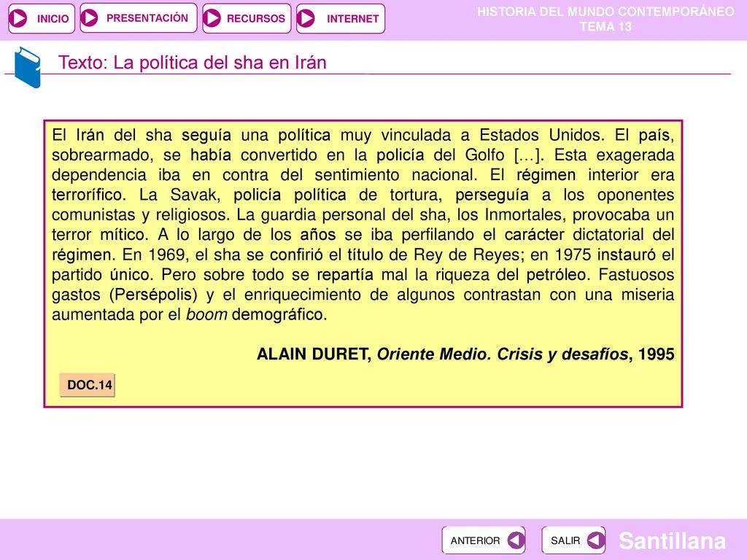Viewport: 747px width, 560px height.
Task: Click the heading 'Texto: La política del sha en Irán'
Action: [193, 63]
